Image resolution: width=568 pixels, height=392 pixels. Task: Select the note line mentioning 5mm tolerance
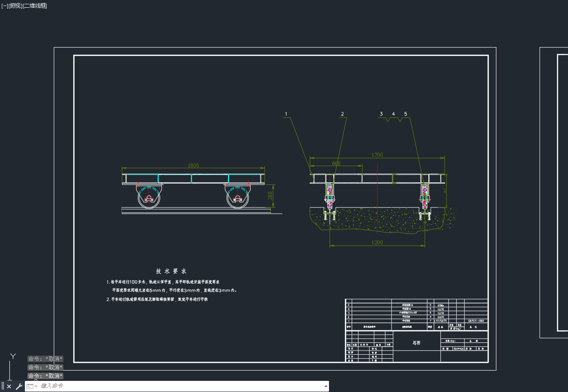[174, 290]
